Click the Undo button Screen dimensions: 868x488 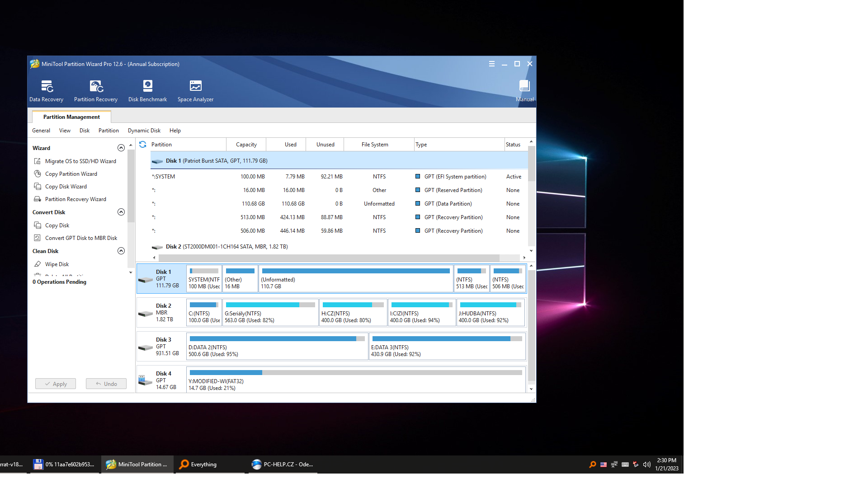[x=106, y=384]
